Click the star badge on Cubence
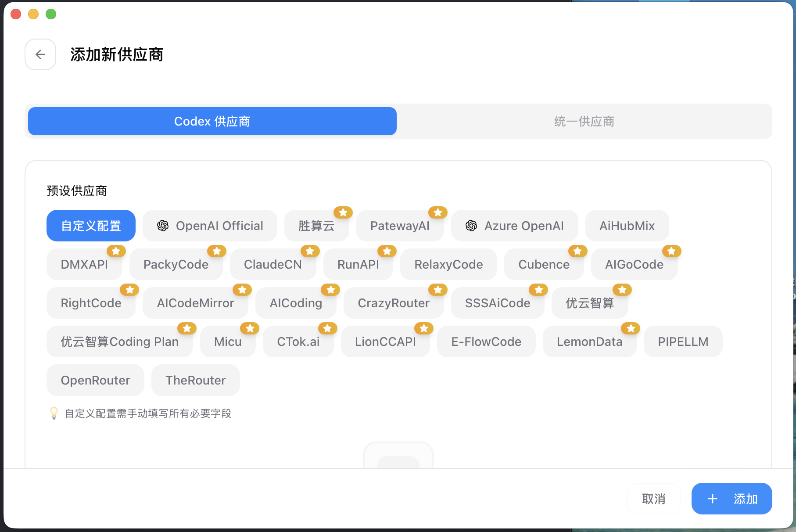The width and height of the screenshot is (796, 532). click(578, 251)
